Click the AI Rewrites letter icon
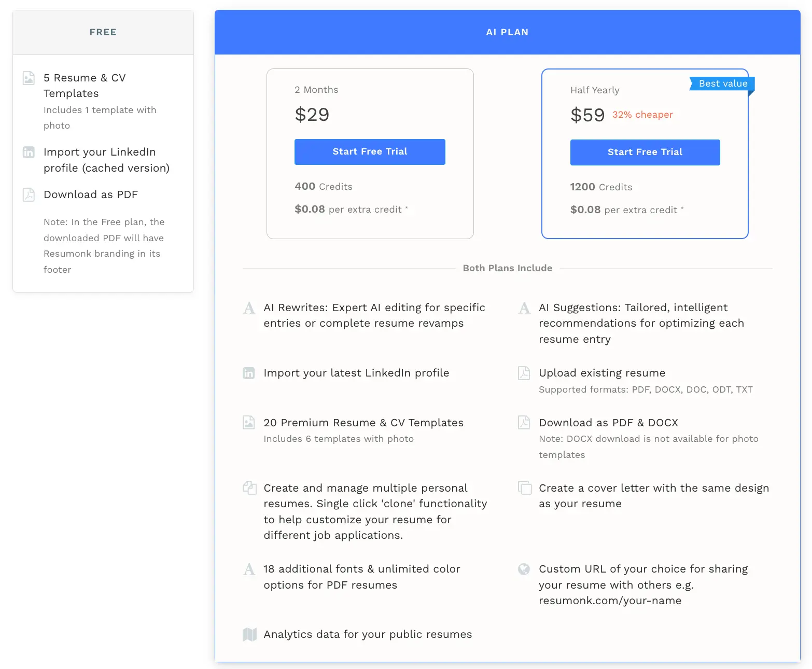This screenshot has height=669, width=812. click(x=249, y=308)
